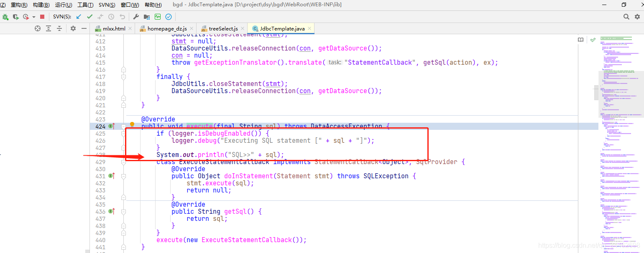Click the profiler run icon
This screenshot has height=253, width=644.
[x=26, y=17]
